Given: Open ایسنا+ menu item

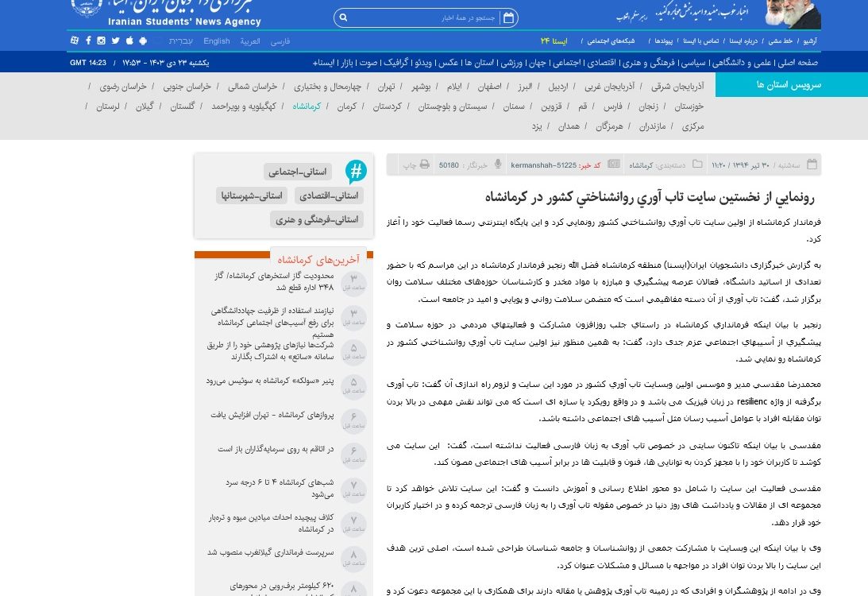Looking at the screenshot, I should pos(323,63).
